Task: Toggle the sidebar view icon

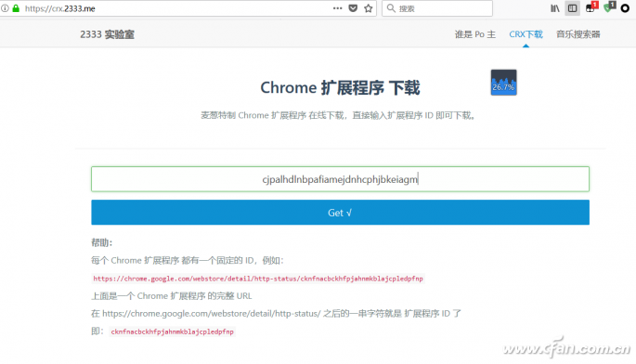Action: (572, 8)
